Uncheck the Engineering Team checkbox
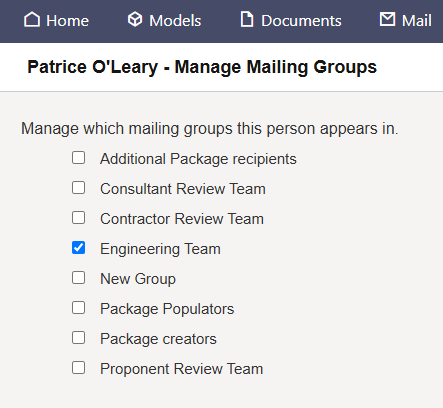The width and height of the screenshot is (443, 408). 78,248
